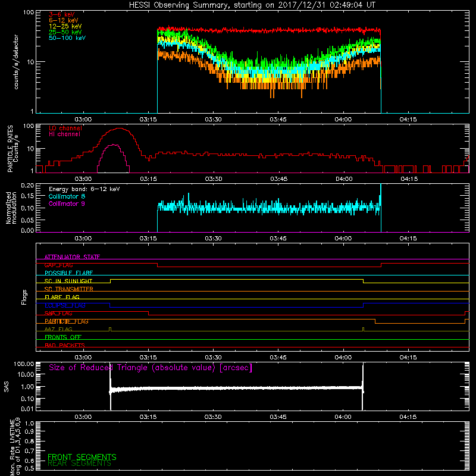This screenshot has width=476, height=476.
Task: Click the counts/s/detector axis label
Action: (16, 62)
